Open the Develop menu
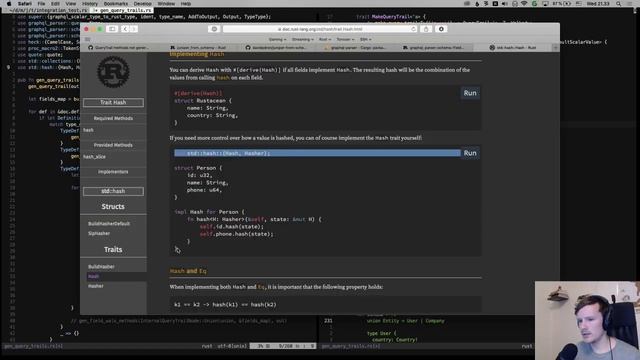This screenshot has width=640, height=360. [142, 4]
